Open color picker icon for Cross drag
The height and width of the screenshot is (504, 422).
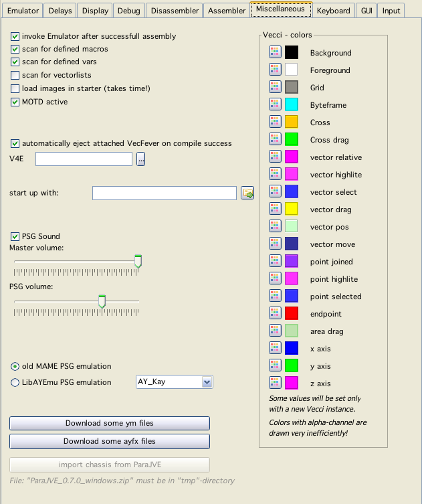click(x=275, y=139)
